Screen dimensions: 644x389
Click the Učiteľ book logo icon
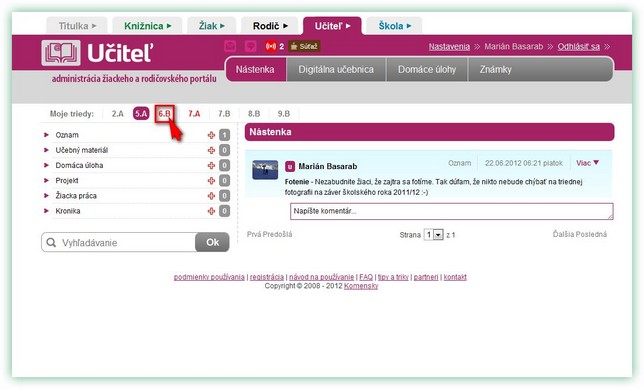tap(61, 53)
